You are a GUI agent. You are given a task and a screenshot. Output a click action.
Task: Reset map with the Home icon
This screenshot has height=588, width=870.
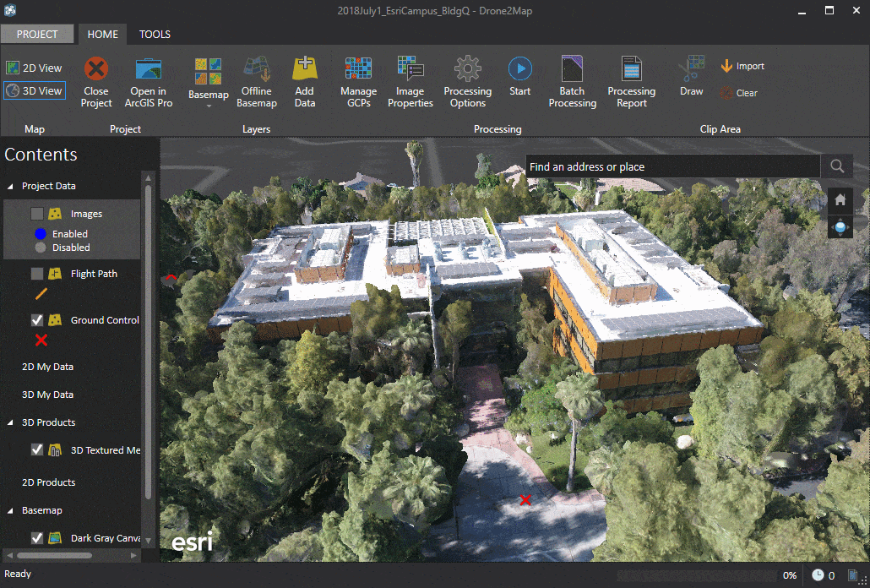[x=840, y=199]
